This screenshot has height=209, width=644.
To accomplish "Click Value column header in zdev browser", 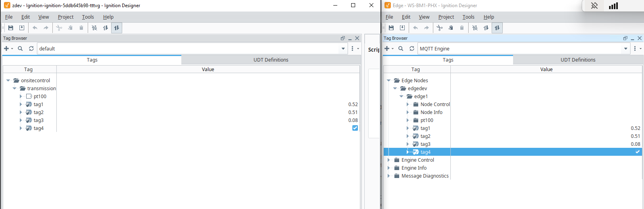I will coord(208,69).
